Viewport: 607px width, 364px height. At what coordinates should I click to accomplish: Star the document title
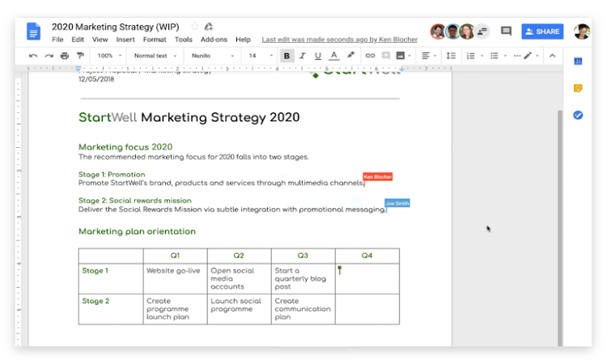[x=193, y=27]
